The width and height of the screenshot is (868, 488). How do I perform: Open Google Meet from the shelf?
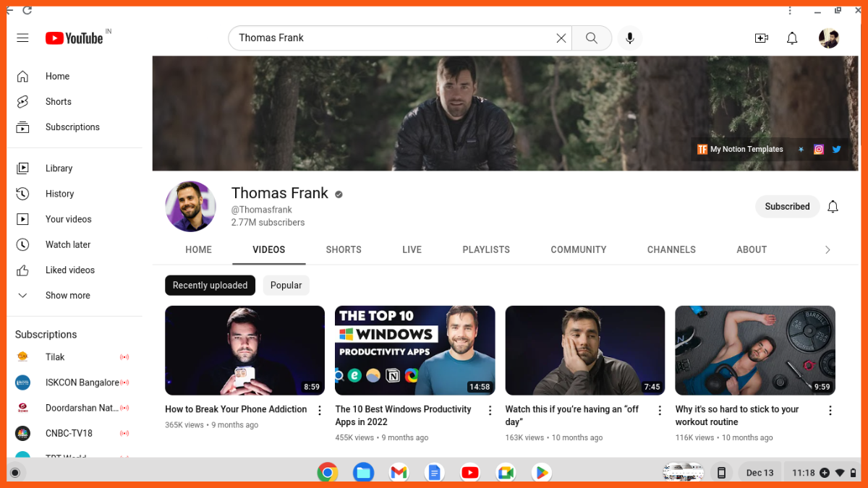[x=505, y=473]
